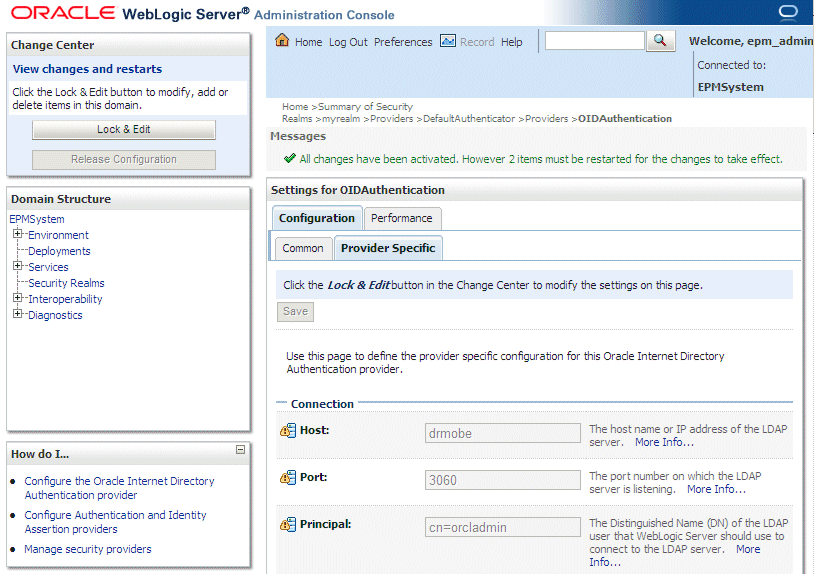Collapse the How do I panel
The height and width of the screenshot is (574, 814).
[240, 449]
